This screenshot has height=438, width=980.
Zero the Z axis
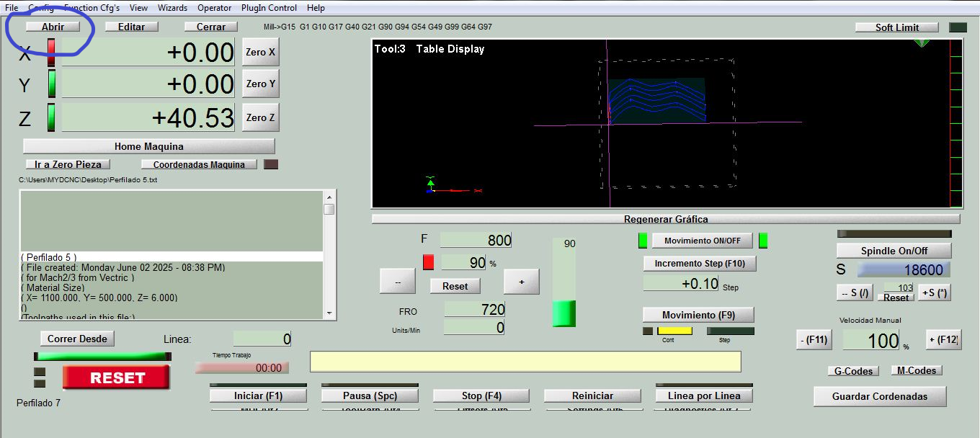tap(260, 117)
